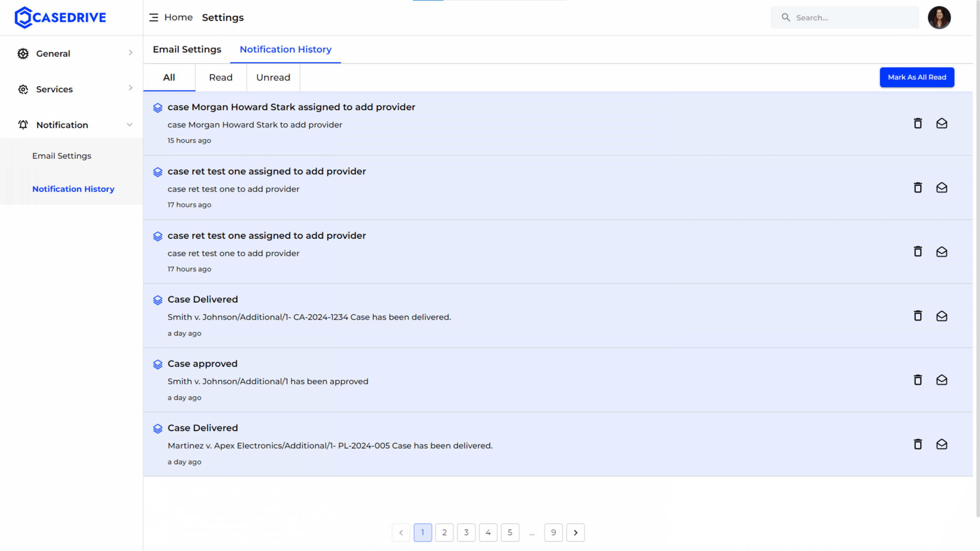980x551 pixels.
Task: Mark Smith v. Johnson Case Delivered as read
Action: [942, 316]
